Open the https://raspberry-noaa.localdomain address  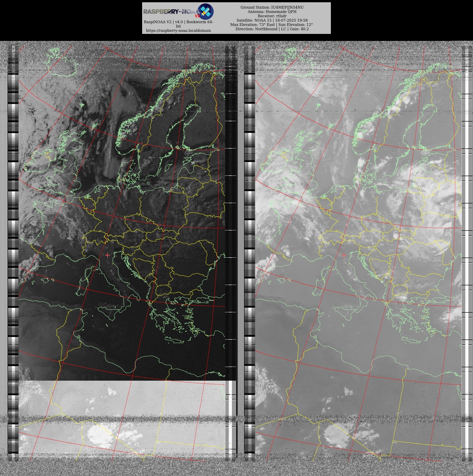[x=179, y=30]
